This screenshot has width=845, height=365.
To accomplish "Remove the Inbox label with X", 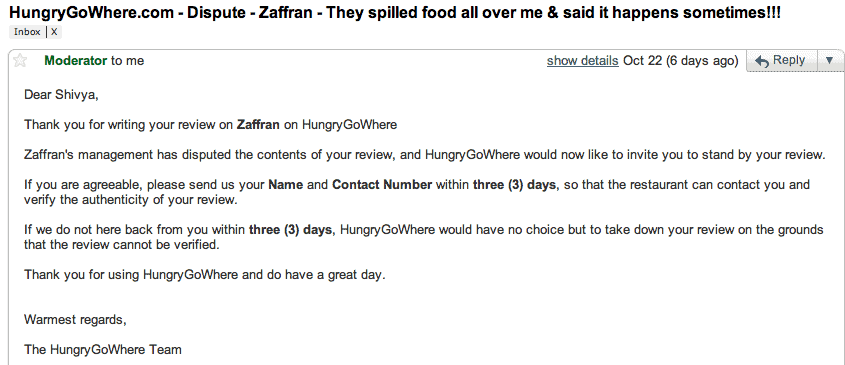I will [x=54, y=32].
